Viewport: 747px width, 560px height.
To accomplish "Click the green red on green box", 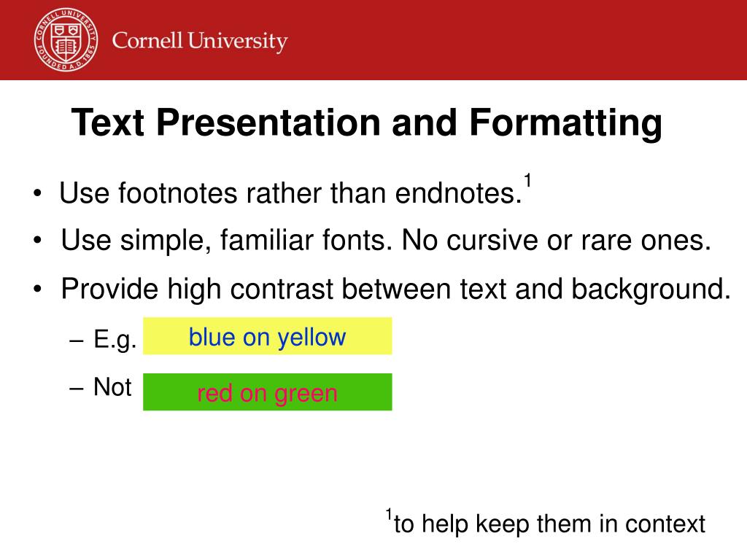I will [267, 392].
